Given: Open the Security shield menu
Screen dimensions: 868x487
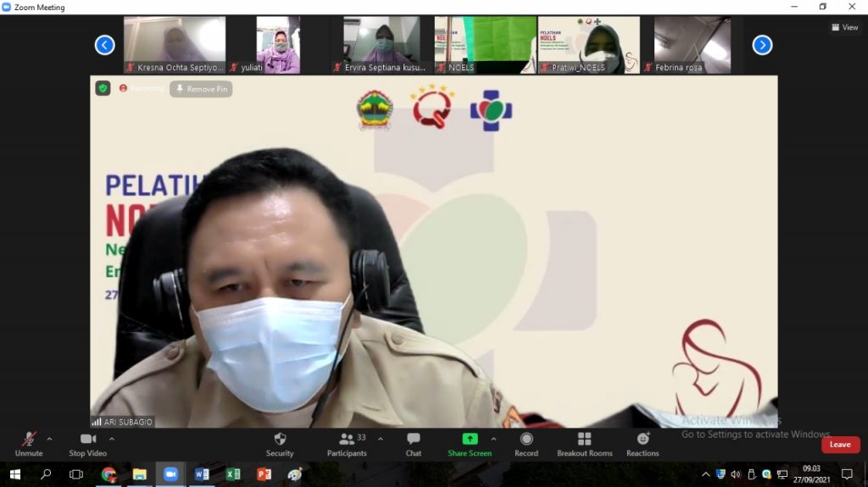Looking at the screenshot, I should coord(280,445).
